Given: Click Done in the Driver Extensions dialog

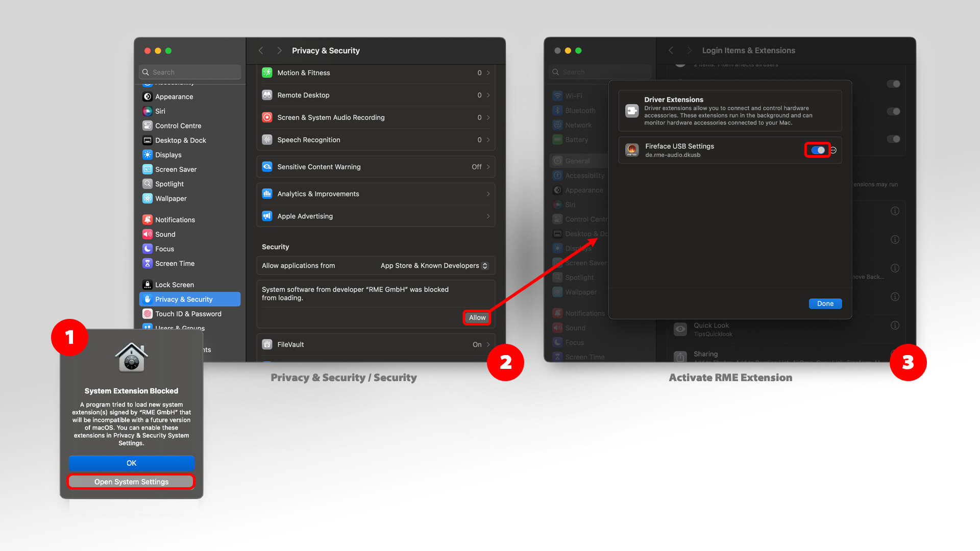Looking at the screenshot, I should [x=825, y=304].
